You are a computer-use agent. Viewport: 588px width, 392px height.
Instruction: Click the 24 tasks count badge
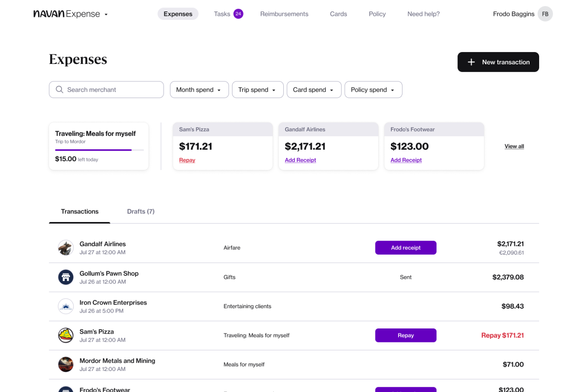pyautogui.click(x=238, y=14)
